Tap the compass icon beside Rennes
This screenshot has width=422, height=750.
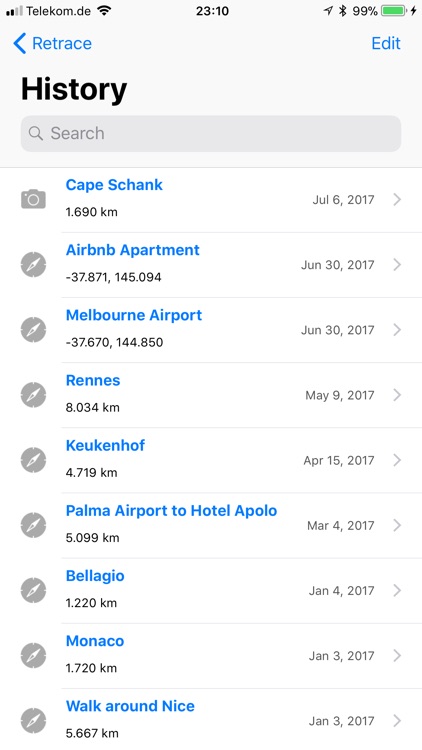click(x=33, y=395)
